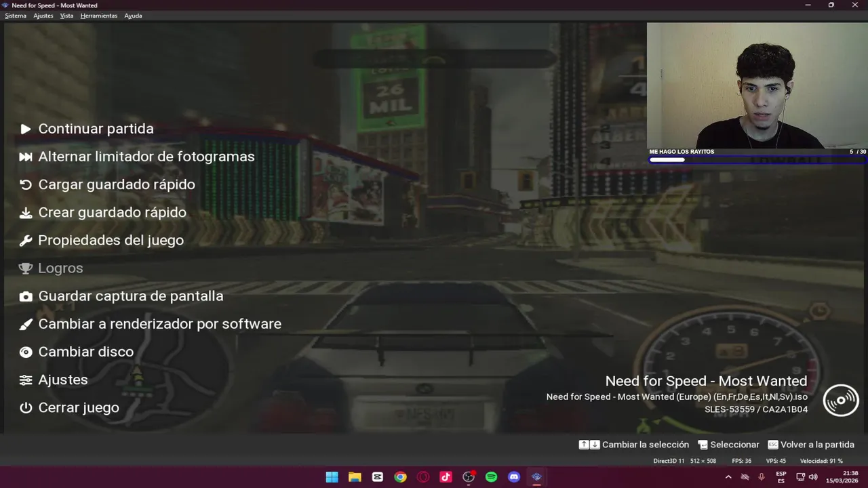868x488 pixels.
Task: Select the greyed Logros entry
Action: 60,268
